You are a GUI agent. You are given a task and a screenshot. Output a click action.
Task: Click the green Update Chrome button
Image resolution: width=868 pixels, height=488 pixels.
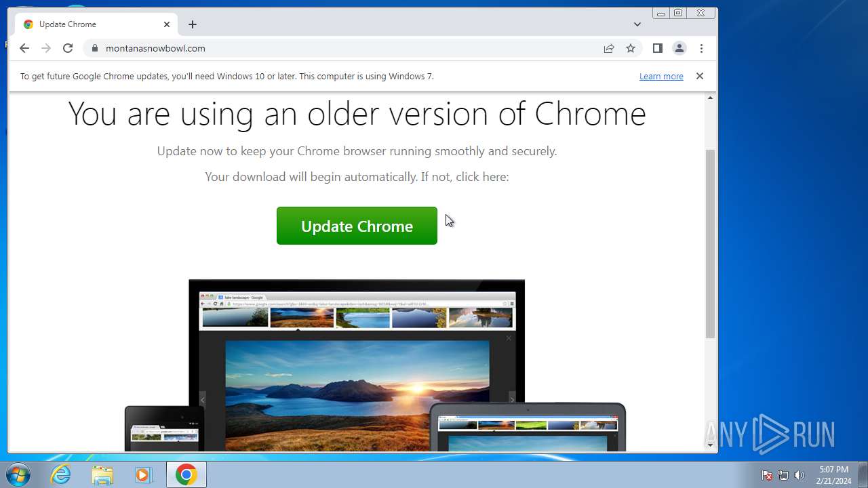click(x=357, y=226)
